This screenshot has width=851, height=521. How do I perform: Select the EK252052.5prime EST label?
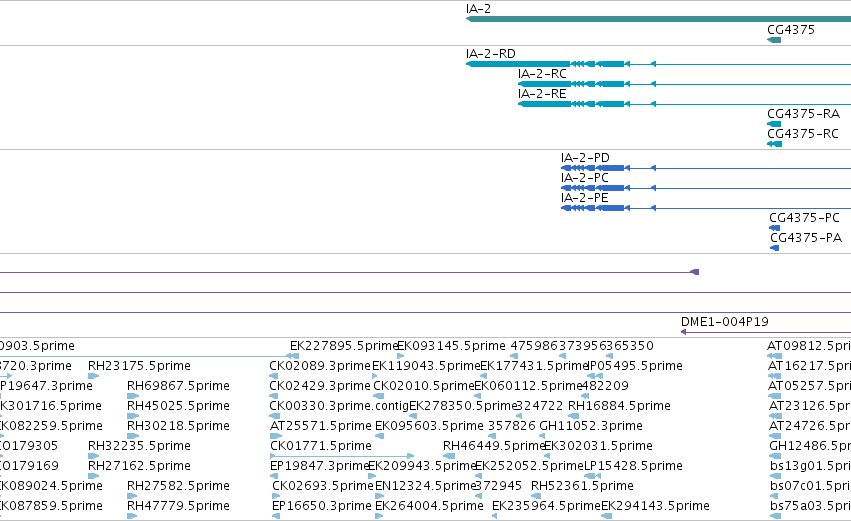click(x=529, y=466)
